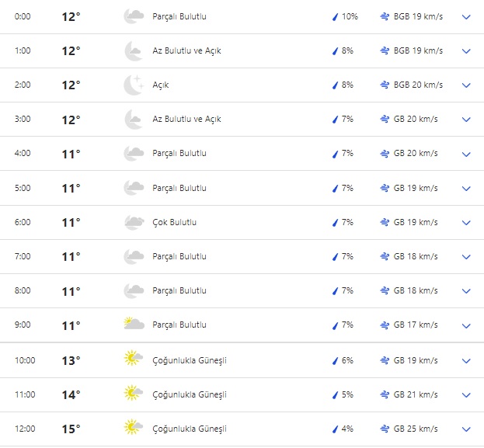Expand details for the 3:00 row
This screenshot has height=448, width=484.
click(466, 120)
